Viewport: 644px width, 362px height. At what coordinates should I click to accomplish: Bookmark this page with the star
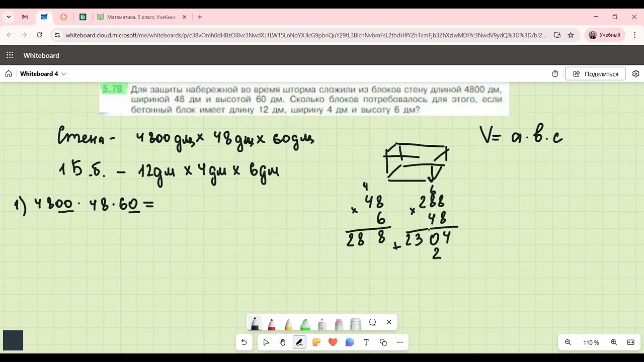571,35
